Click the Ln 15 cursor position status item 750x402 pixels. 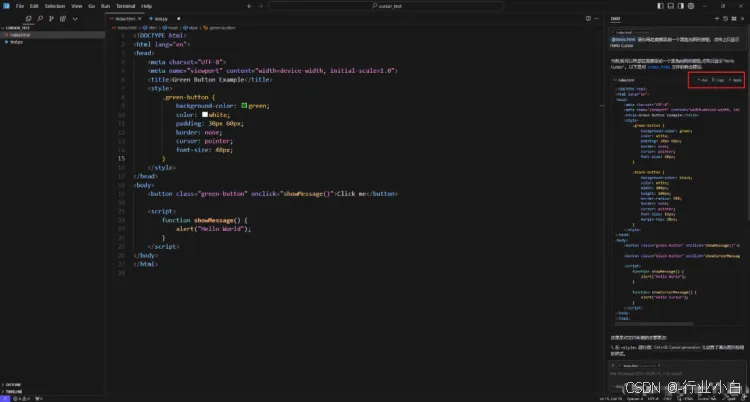coord(611,398)
